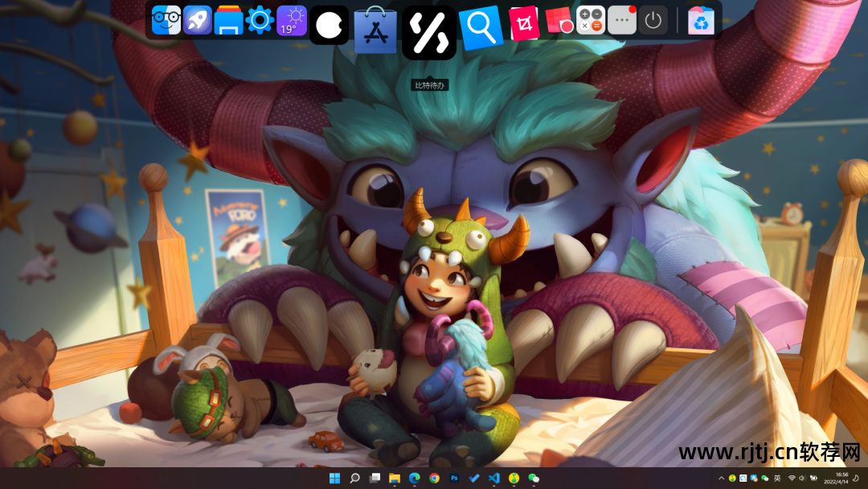Click the black icon with the white circle

pyautogui.click(x=329, y=25)
